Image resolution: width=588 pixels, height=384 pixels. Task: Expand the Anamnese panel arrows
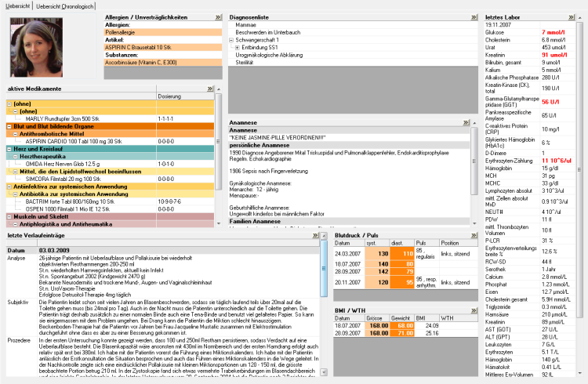pos(466,122)
